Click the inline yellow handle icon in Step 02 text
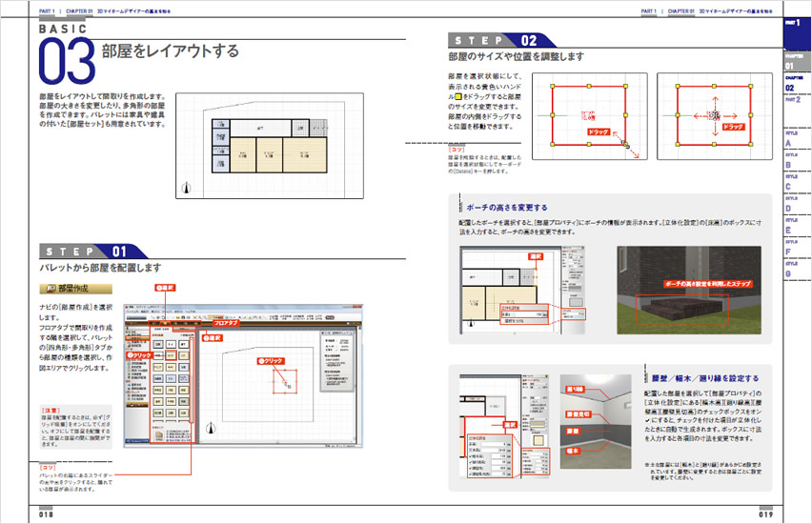812x524 pixels. point(457,96)
